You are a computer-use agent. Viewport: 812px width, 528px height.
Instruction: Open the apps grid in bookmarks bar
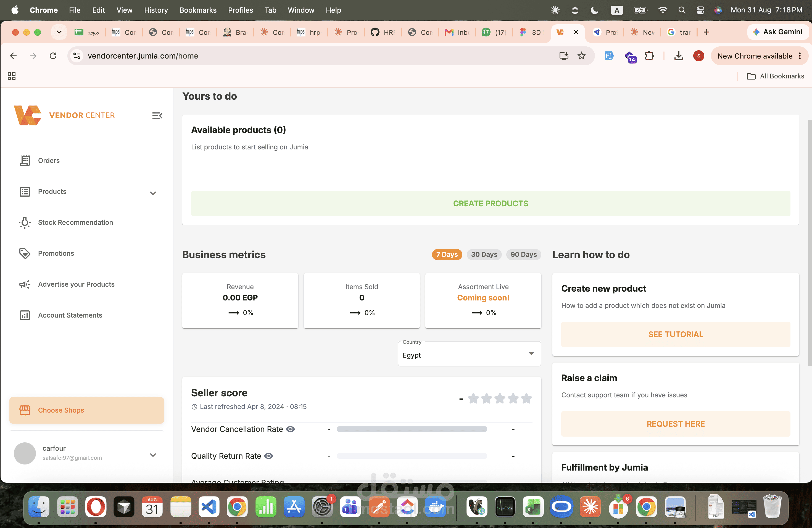pyautogui.click(x=12, y=76)
